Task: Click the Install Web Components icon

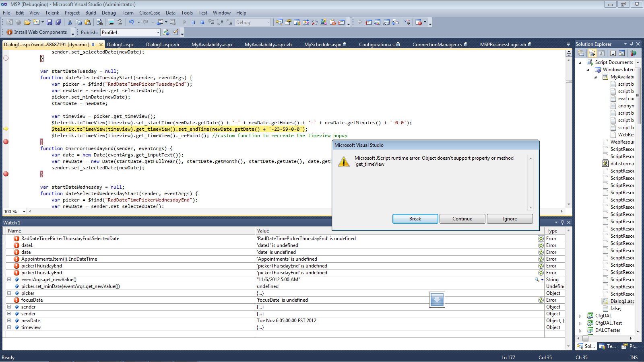Action: pos(10,32)
